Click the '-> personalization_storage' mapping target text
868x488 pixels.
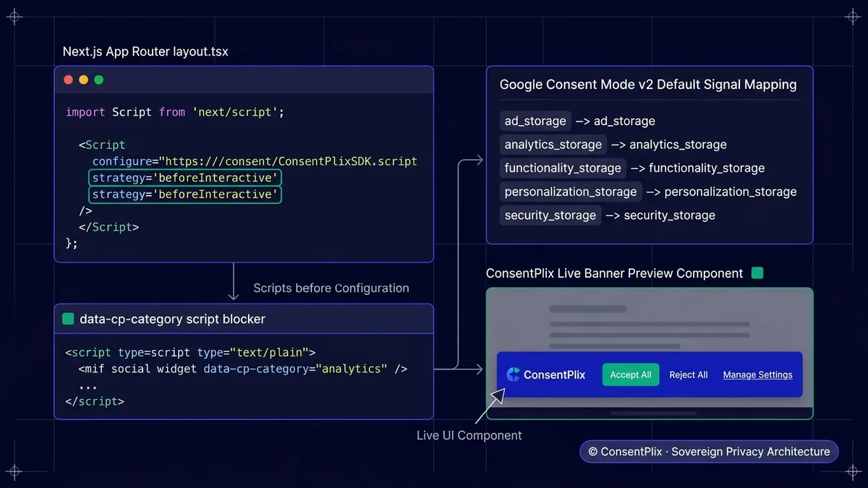(x=721, y=192)
